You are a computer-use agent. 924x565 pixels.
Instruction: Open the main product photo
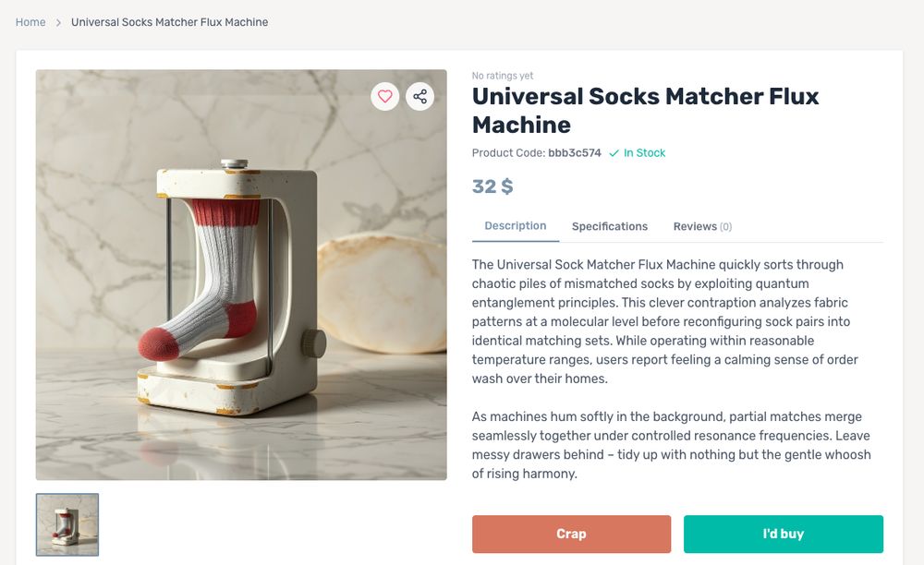pos(240,275)
